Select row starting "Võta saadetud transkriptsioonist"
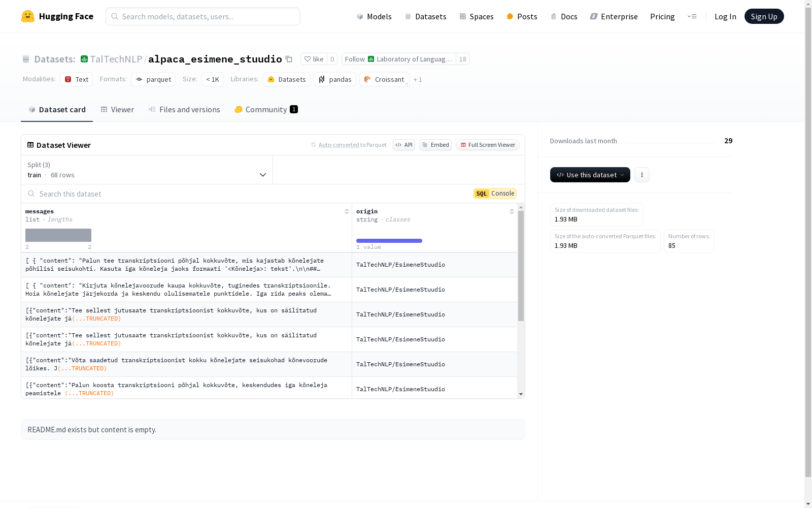 (269, 364)
